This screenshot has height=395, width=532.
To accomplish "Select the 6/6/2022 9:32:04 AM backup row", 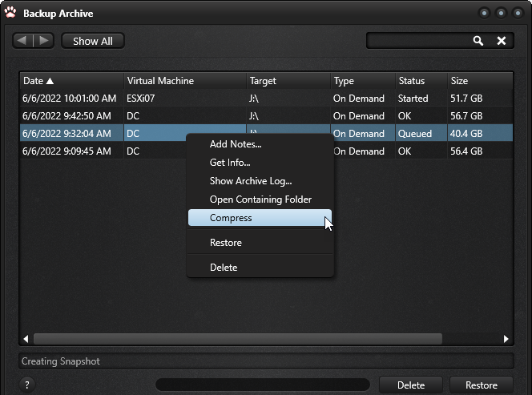I will click(266, 133).
